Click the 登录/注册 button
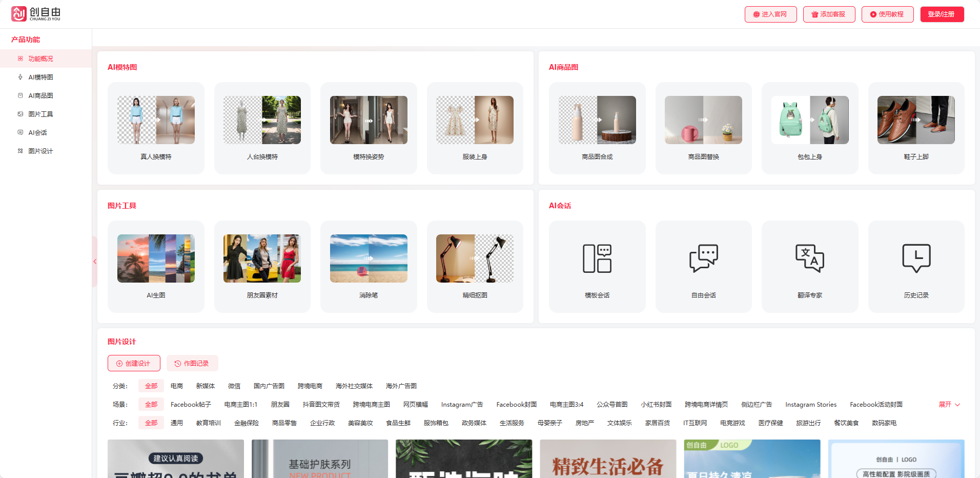 [942, 14]
